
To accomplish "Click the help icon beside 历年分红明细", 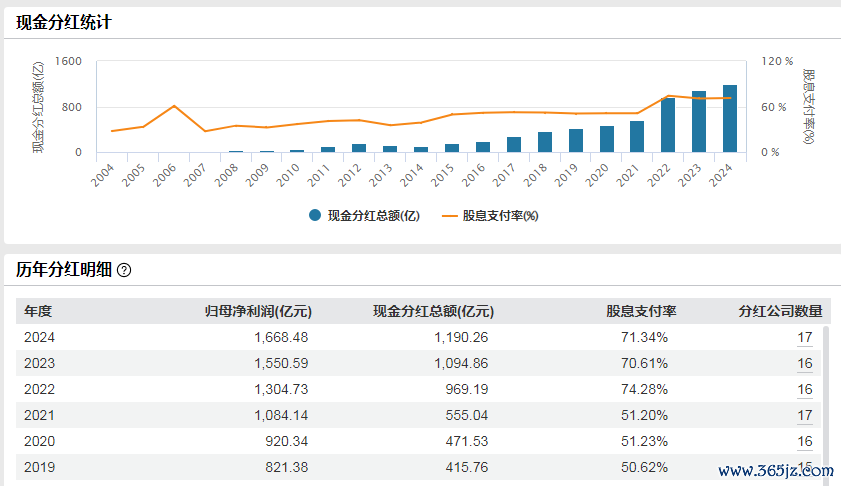I will tap(124, 271).
